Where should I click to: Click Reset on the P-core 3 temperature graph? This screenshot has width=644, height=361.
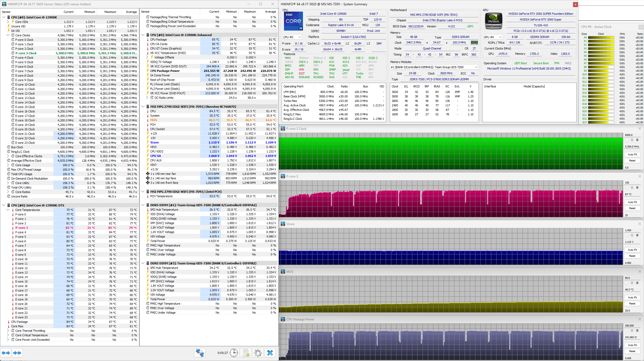pyautogui.click(x=632, y=208)
